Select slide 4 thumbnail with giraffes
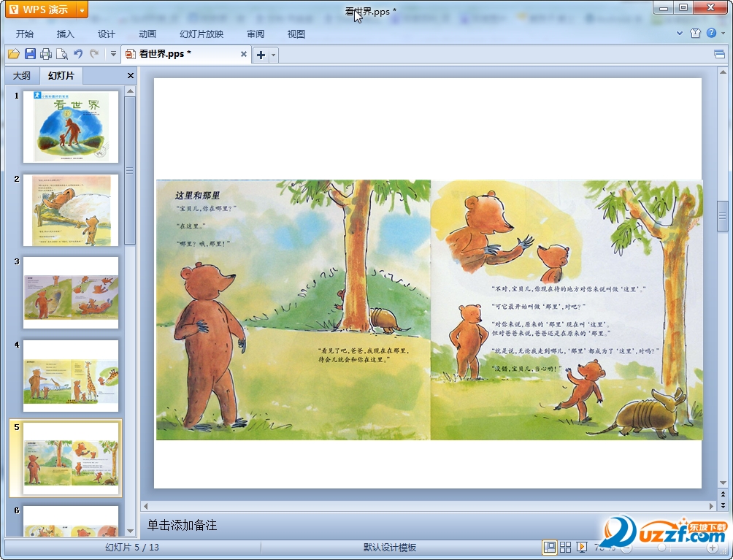Image resolution: width=733 pixels, height=560 pixels. click(x=71, y=376)
